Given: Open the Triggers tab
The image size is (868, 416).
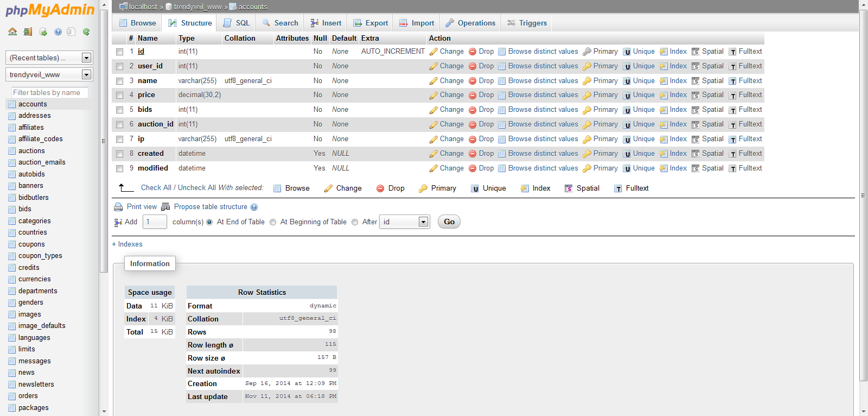Looking at the screenshot, I should (527, 23).
